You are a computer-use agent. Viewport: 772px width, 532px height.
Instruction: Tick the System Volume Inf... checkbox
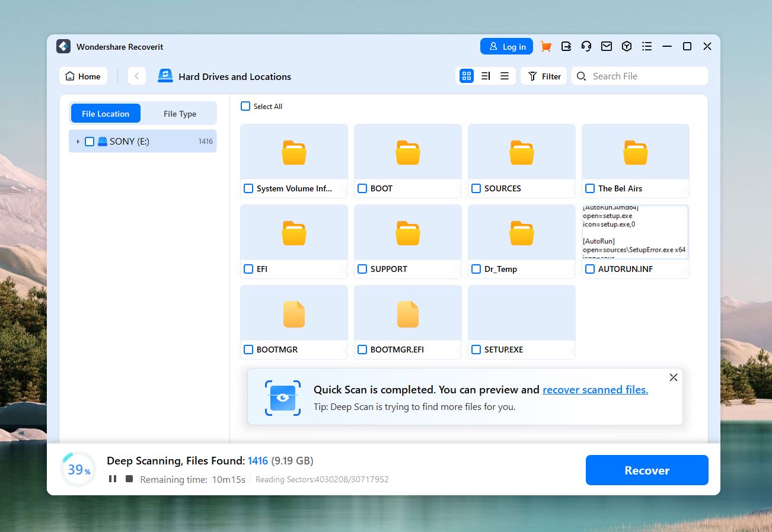(248, 188)
